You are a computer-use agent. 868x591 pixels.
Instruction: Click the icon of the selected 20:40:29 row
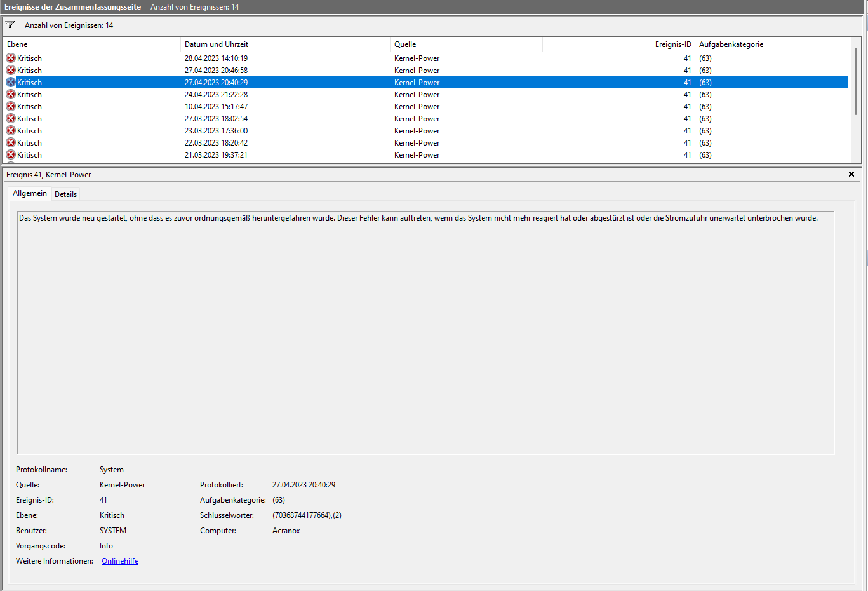coord(11,82)
